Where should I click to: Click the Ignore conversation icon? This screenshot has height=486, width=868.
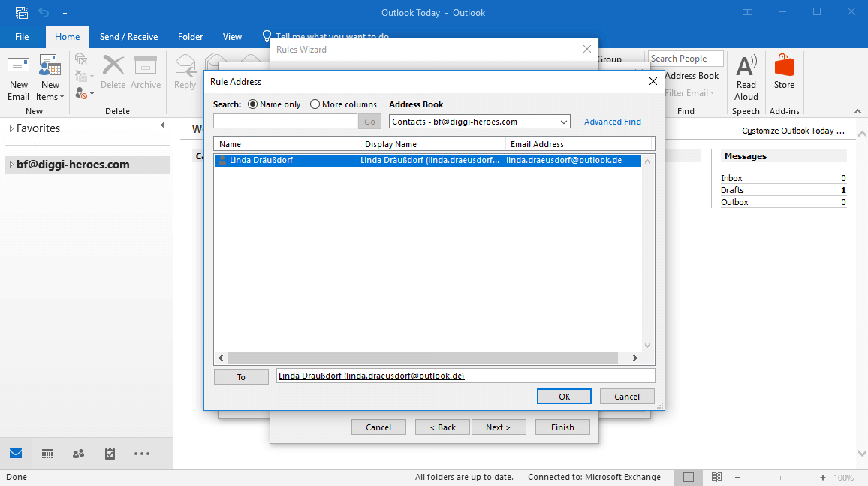click(81, 59)
